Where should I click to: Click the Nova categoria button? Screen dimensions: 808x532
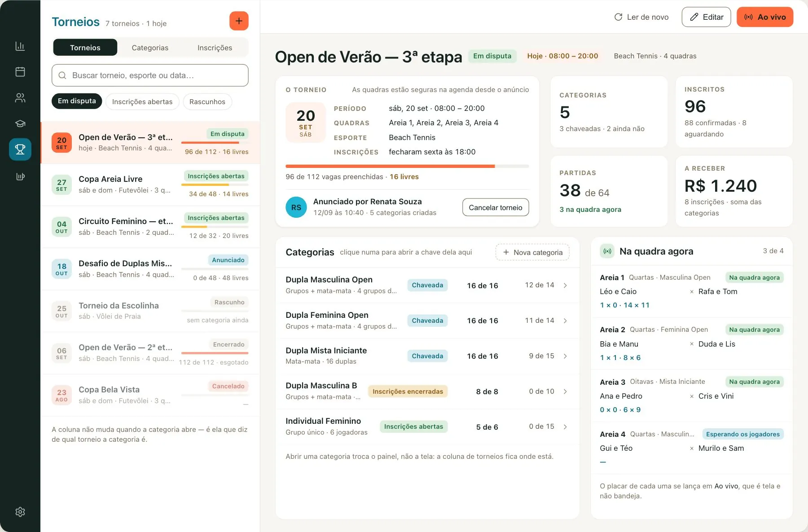(532, 252)
